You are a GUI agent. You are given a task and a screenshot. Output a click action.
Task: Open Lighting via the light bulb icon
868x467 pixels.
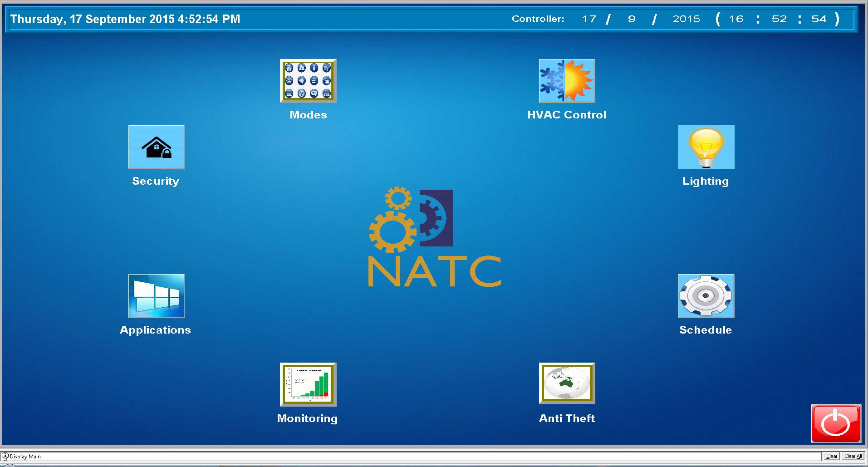click(x=706, y=147)
